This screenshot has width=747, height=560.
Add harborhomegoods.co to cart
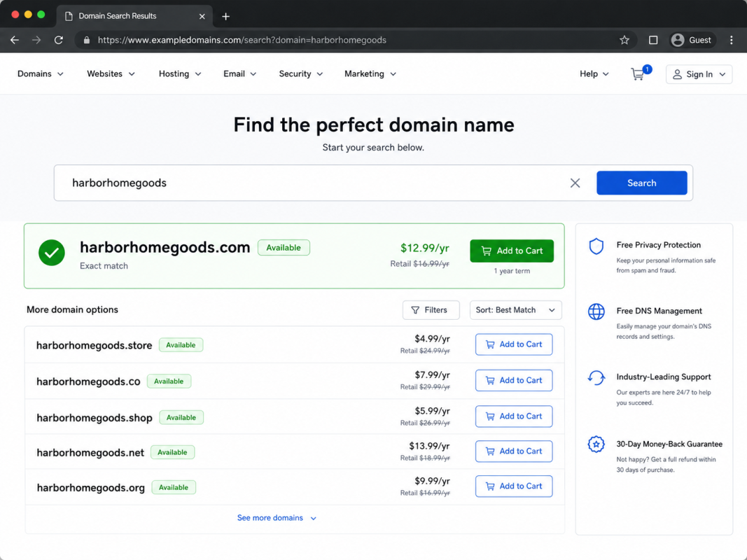(x=514, y=381)
